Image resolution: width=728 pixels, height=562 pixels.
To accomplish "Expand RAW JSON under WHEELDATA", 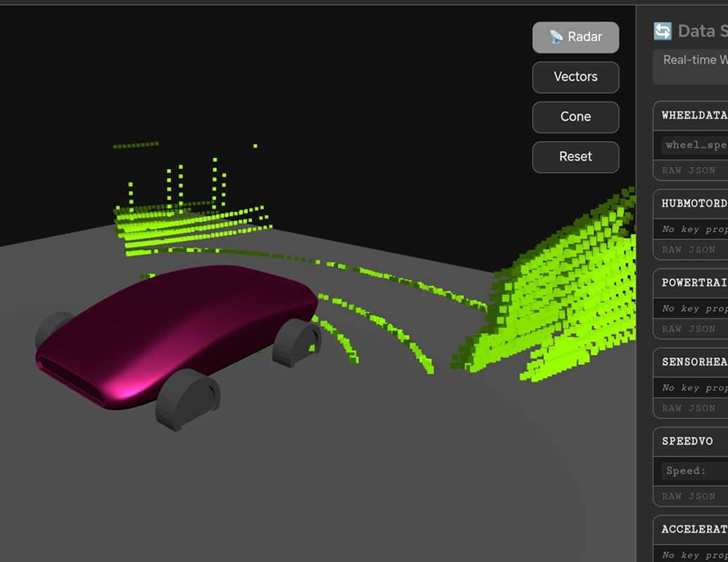I will click(689, 170).
